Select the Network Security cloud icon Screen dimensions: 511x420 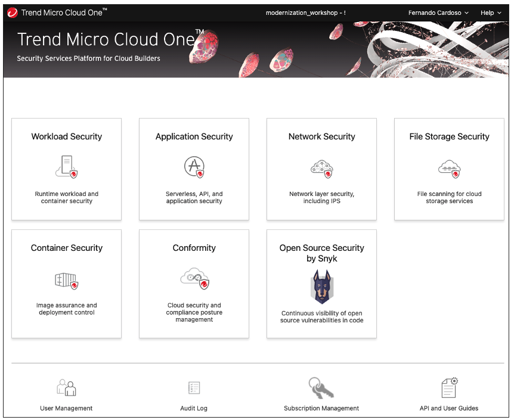pos(321,169)
